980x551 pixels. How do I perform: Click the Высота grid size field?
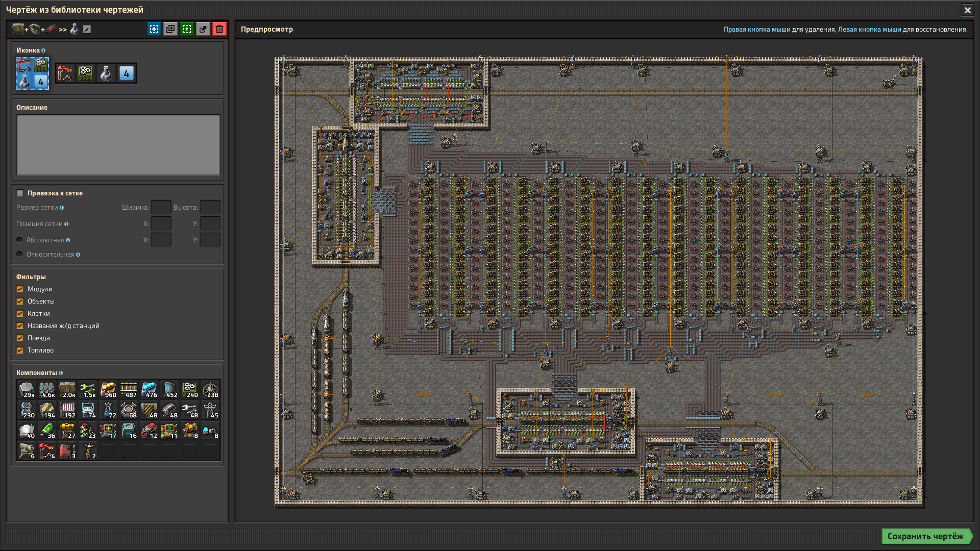tap(210, 207)
